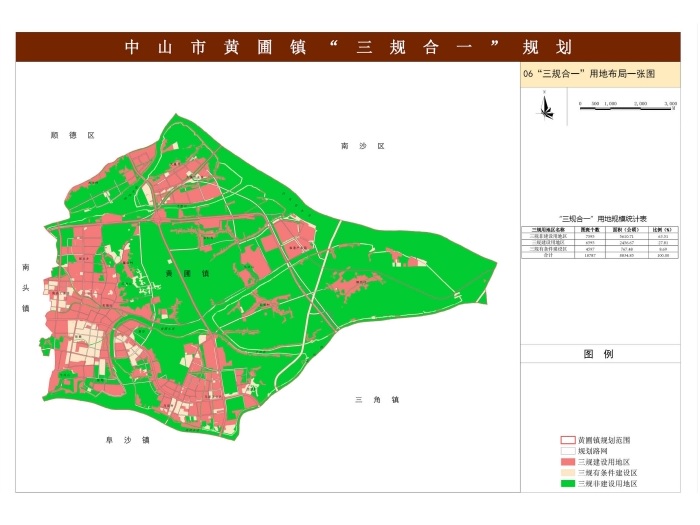
Task: Select the beige 三规有条件建设区 legend swatch
Action: pyautogui.click(x=567, y=473)
